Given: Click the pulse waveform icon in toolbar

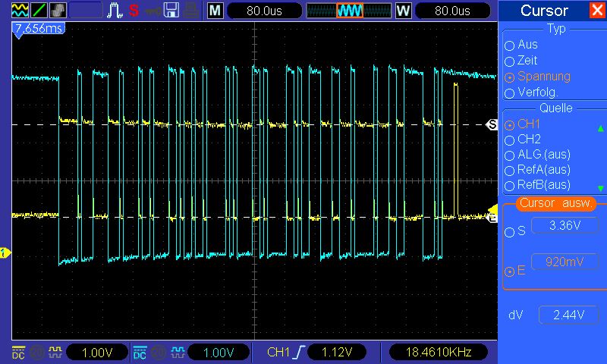Looking at the screenshot, I should click(115, 11).
